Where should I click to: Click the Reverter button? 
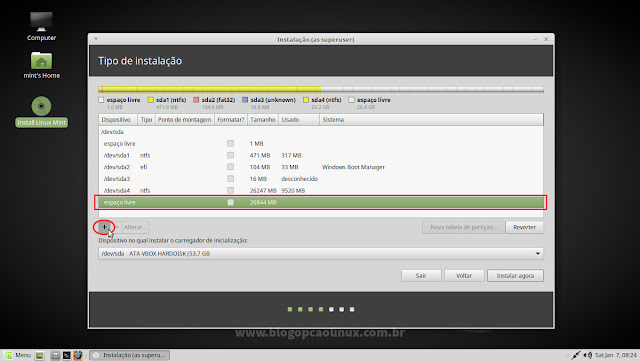coord(524,227)
